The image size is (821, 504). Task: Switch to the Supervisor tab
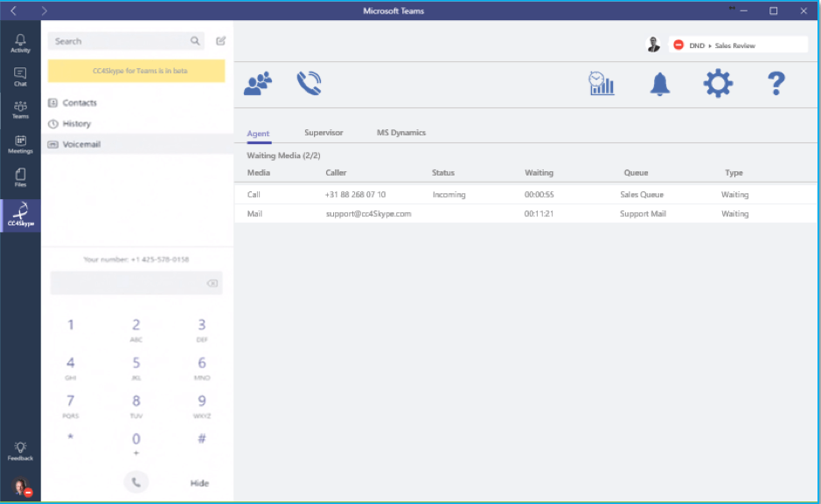click(324, 133)
